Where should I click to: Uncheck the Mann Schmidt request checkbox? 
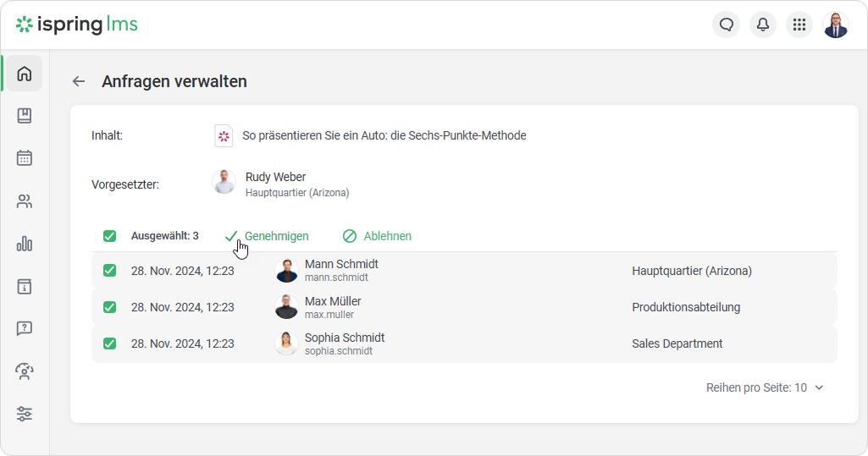point(109,271)
